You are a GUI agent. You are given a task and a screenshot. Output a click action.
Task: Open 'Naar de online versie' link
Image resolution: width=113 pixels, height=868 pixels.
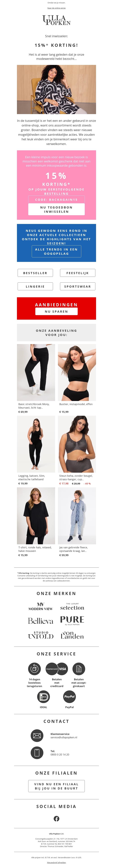pos(56,8)
